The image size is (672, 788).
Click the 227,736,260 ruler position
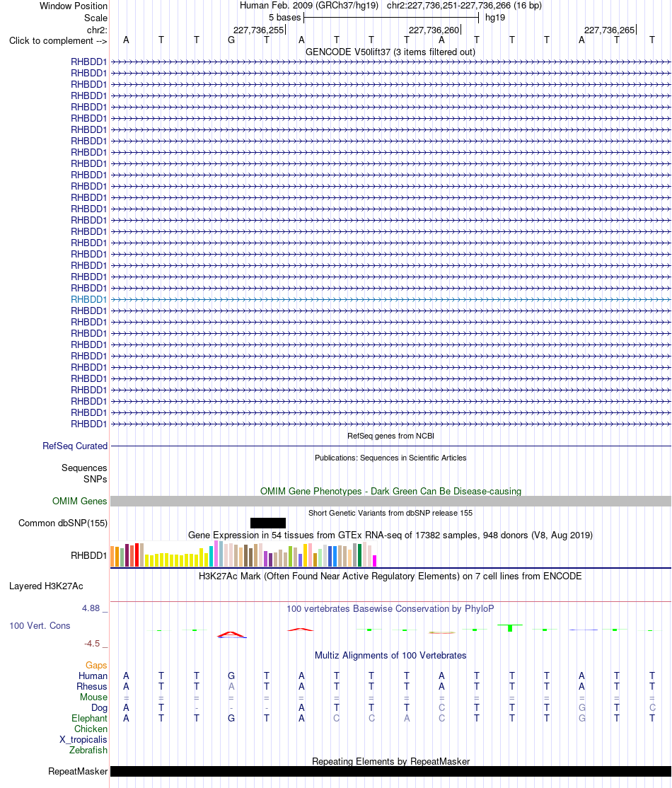434,30
